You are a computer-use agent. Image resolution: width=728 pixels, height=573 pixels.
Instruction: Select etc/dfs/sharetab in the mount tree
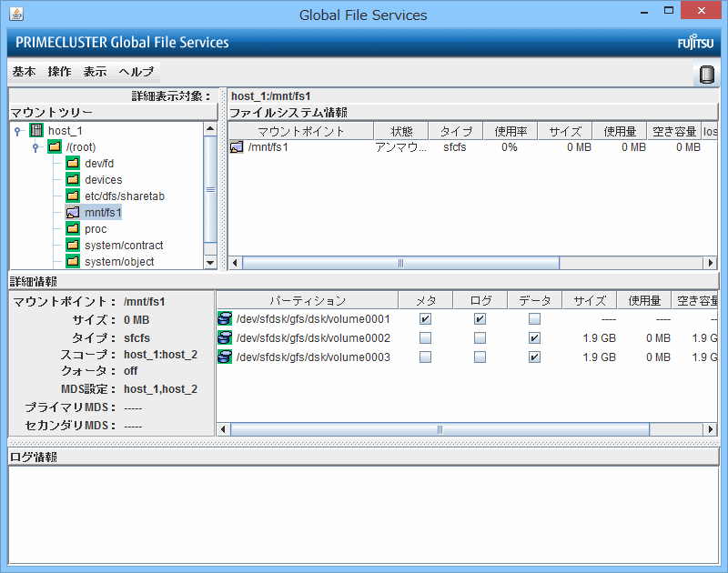tap(125, 196)
